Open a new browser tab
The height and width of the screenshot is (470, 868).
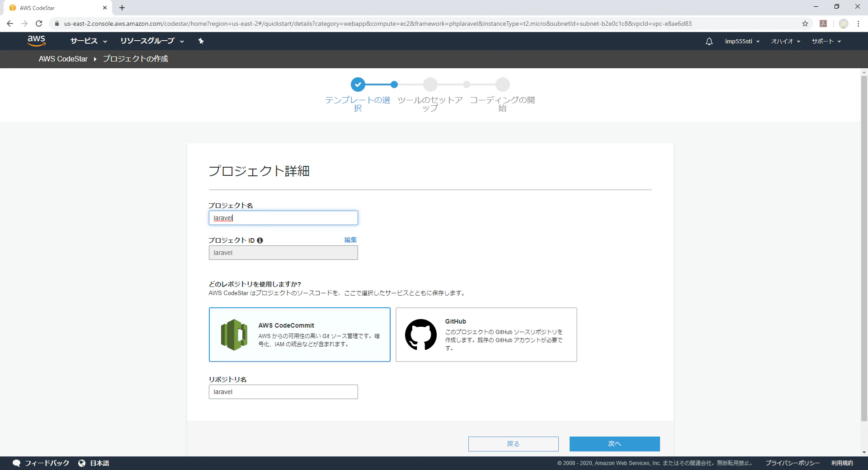click(x=122, y=8)
